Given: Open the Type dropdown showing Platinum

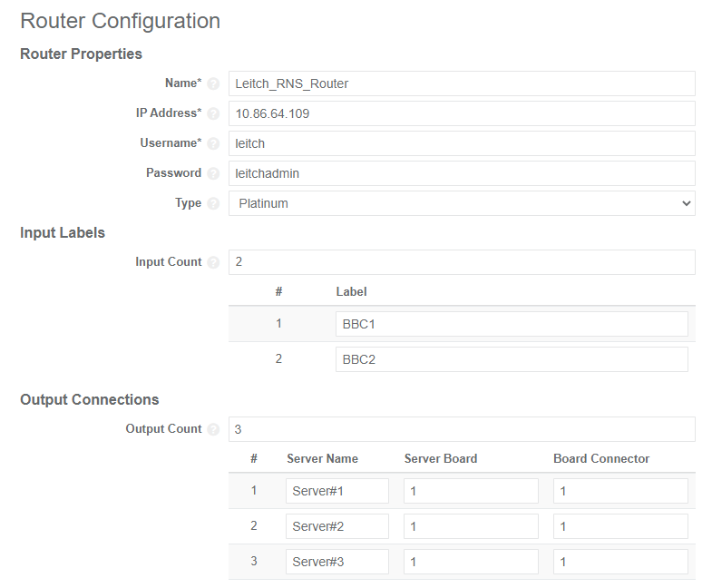Looking at the screenshot, I should [x=462, y=203].
